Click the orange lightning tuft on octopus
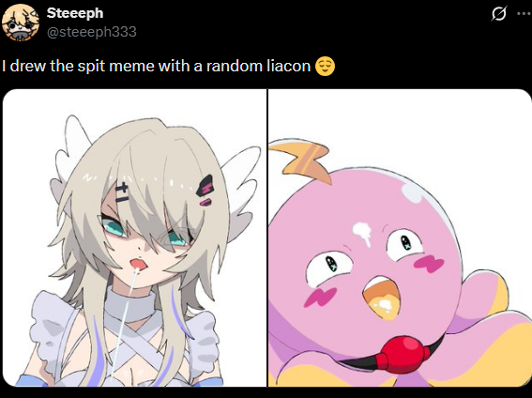 [301, 161]
